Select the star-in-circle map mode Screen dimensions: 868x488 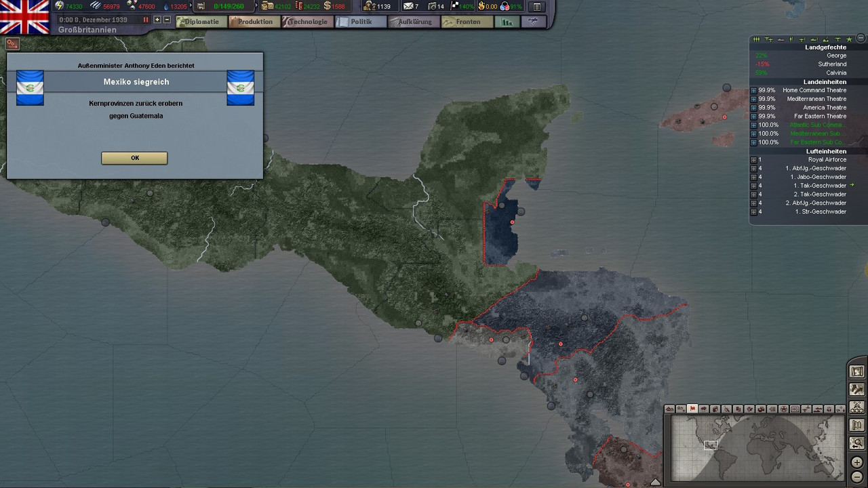(x=783, y=409)
